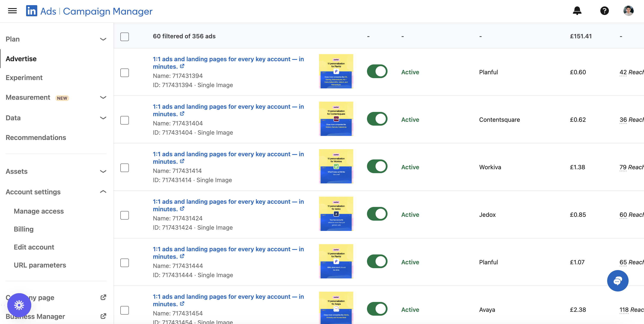Turn off the Avaya ad toggle
This screenshot has width=644, height=324.
coord(377,309)
